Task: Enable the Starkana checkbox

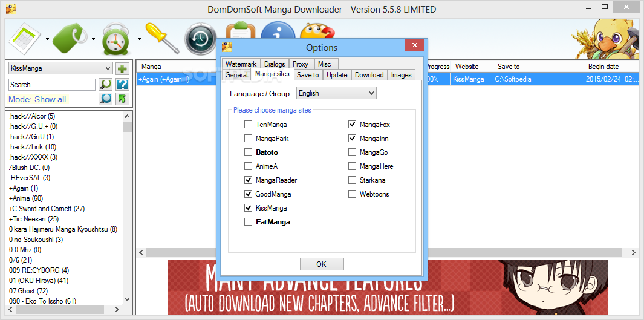Action: (352, 180)
